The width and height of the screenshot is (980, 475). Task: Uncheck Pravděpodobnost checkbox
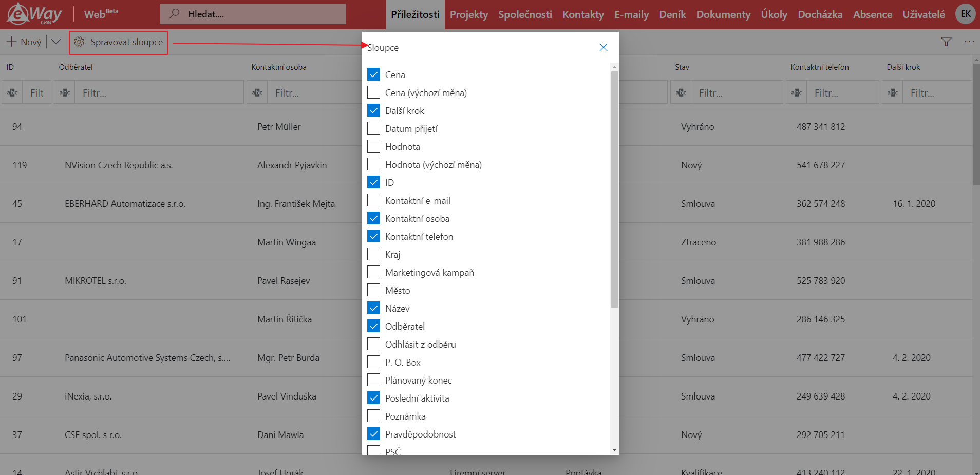point(374,434)
